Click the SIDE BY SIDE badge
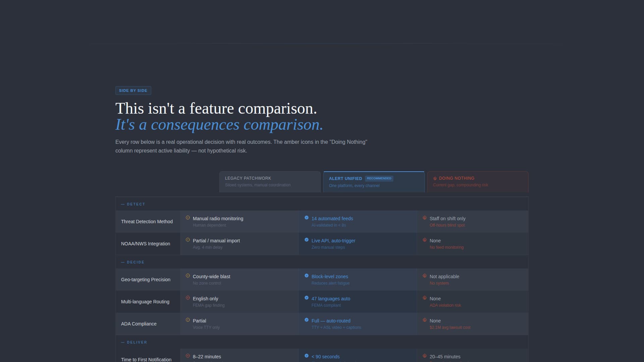 (133, 90)
